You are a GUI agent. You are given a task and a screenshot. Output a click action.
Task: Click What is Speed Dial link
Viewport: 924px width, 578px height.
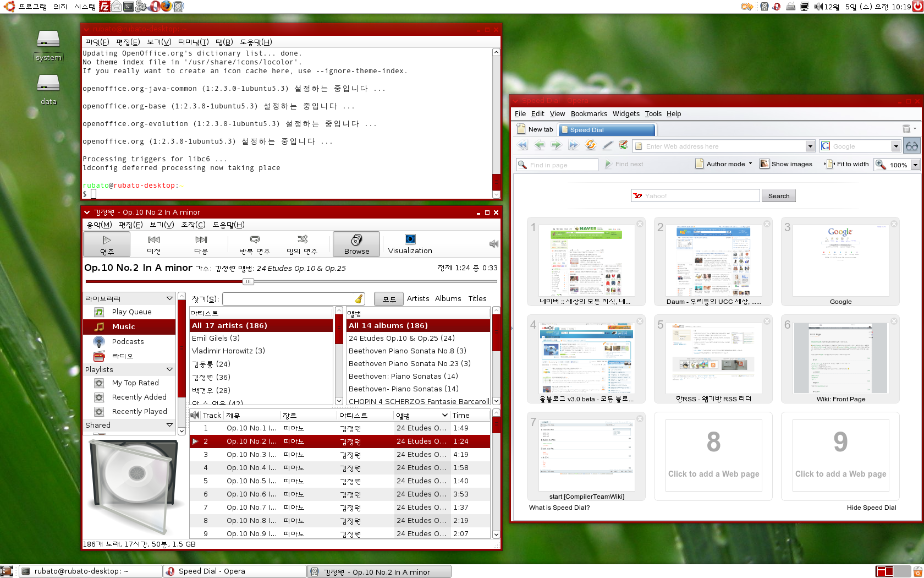click(559, 508)
